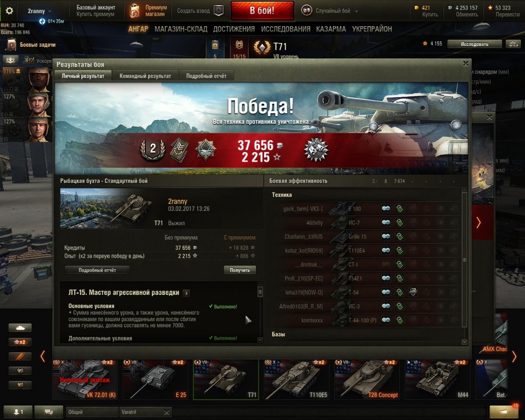This screenshot has height=420, width=525.
Task: Click the Получить reward button
Action: coord(240,270)
